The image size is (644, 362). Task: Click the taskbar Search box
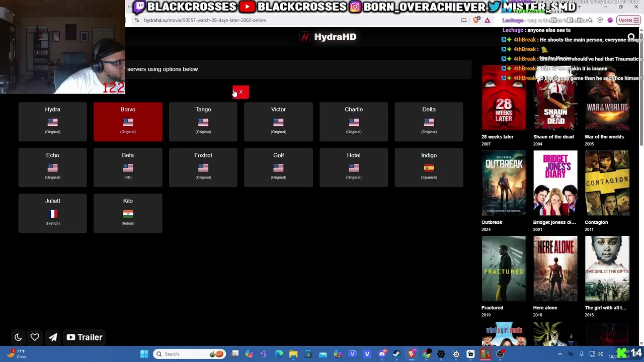tap(190, 354)
